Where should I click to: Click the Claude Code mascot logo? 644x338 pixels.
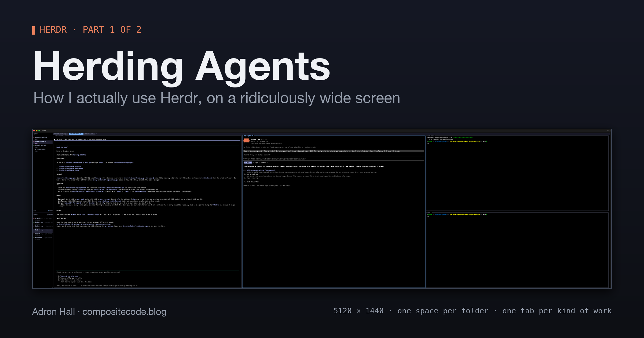tap(247, 141)
